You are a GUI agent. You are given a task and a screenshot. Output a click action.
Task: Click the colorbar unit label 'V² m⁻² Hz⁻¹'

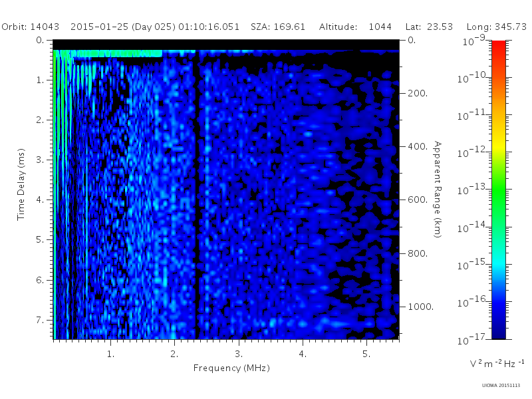(x=497, y=363)
